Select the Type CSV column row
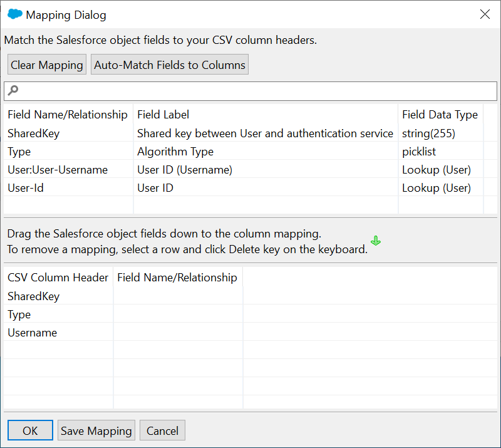This screenshot has width=501, height=448. coord(19,315)
